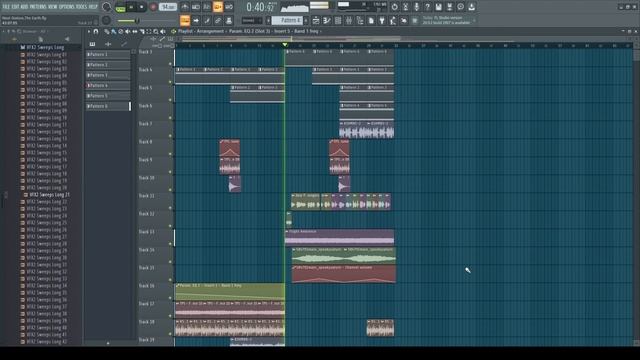The width and height of the screenshot is (640, 360).
Task: Select the playlist Slip tool
Action: [x=135, y=31]
